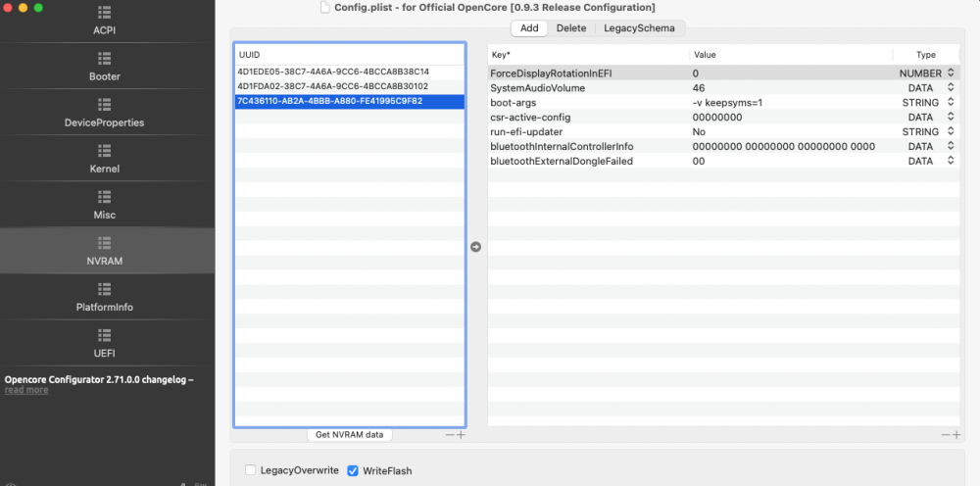Click the csr-active-config key cell
Screen dimensions: 980x486
(530, 117)
